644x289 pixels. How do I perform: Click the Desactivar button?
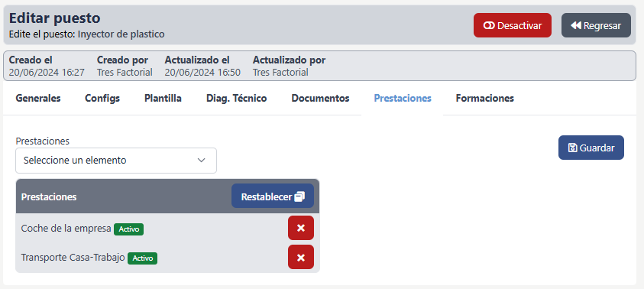(x=512, y=25)
